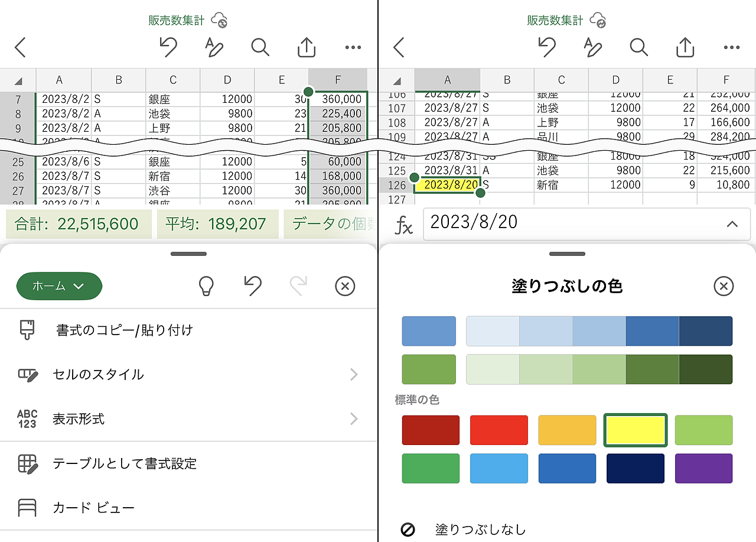The width and height of the screenshot is (756, 542).
Task: Tap the lightbulb ideas icon in the Home panel
Action: [206, 286]
